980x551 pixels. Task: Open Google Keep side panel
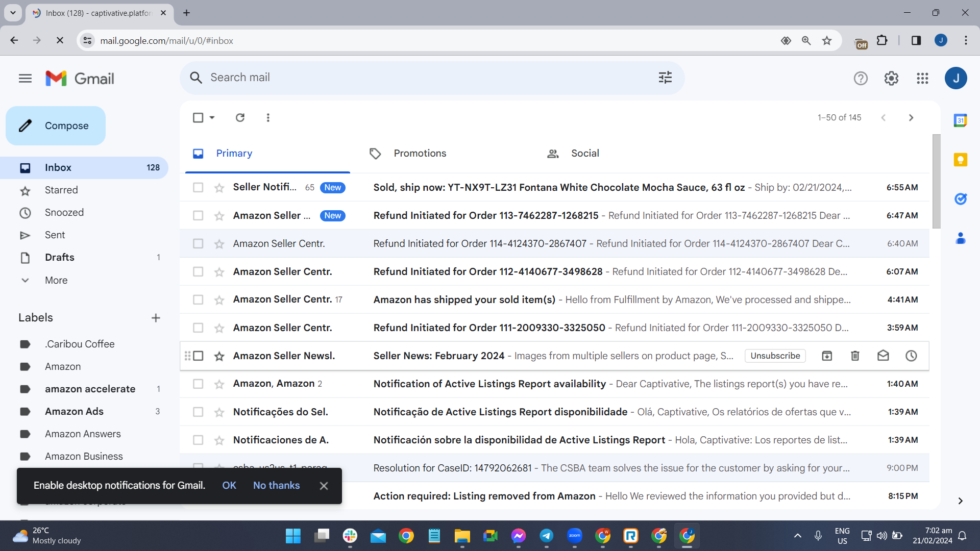click(x=961, y=160)
